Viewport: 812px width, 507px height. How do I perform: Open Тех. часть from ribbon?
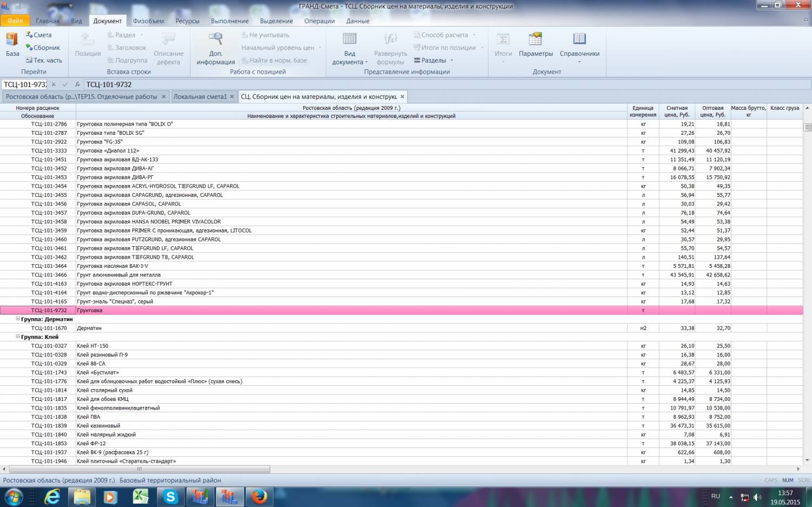click(44, 60)
